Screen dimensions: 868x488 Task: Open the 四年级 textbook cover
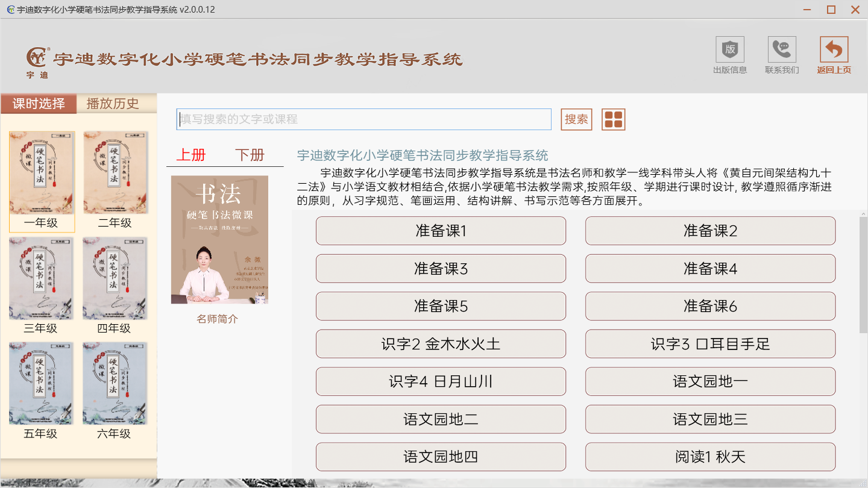coord(115,278)
